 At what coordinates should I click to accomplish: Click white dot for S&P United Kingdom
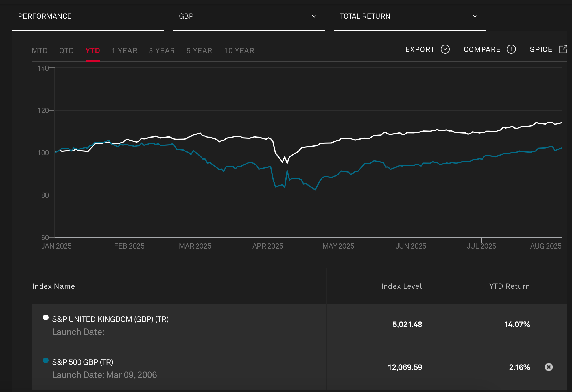click(x=46, y=317)
